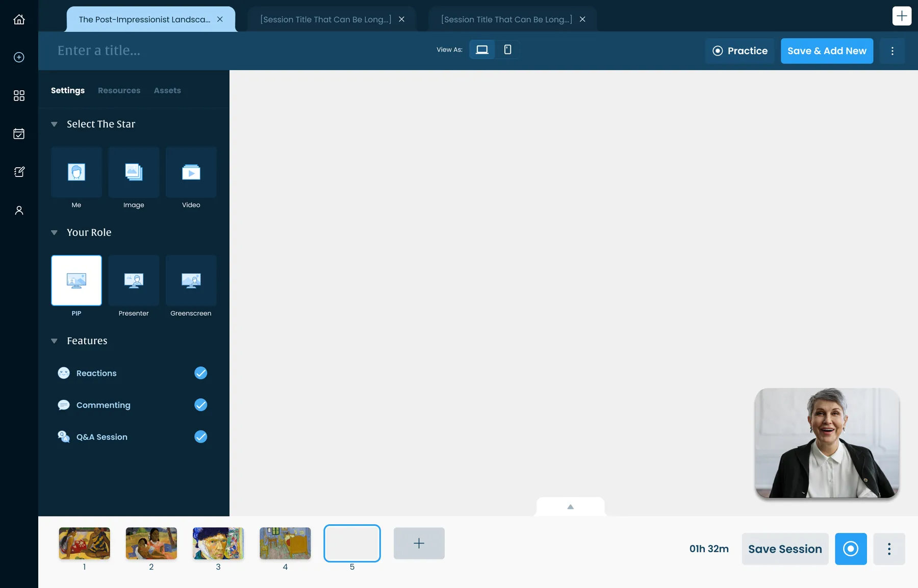Select Image as the star
The image size is (918, 588).
[x=134, y=172]
